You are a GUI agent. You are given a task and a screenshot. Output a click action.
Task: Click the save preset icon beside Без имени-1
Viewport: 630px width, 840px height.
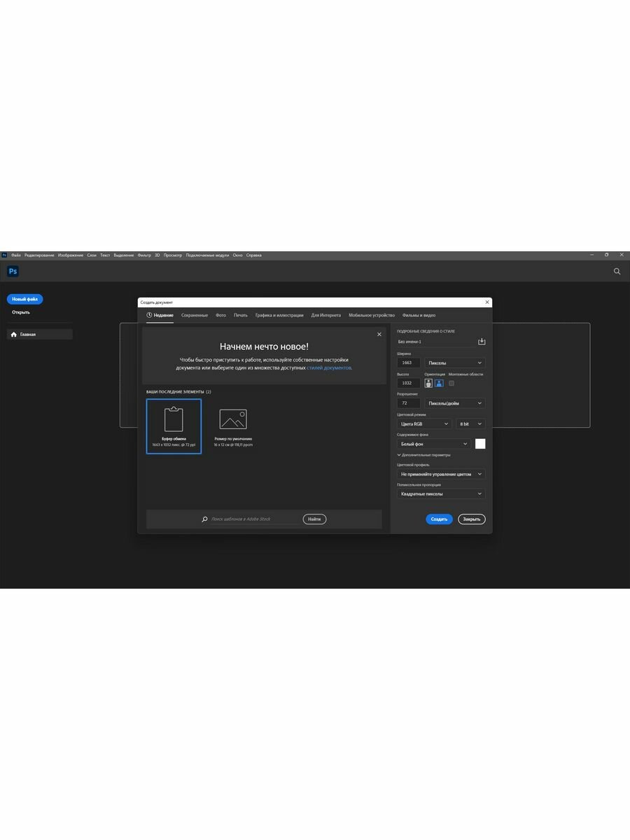pyautogui.click(x=482, y=342)
